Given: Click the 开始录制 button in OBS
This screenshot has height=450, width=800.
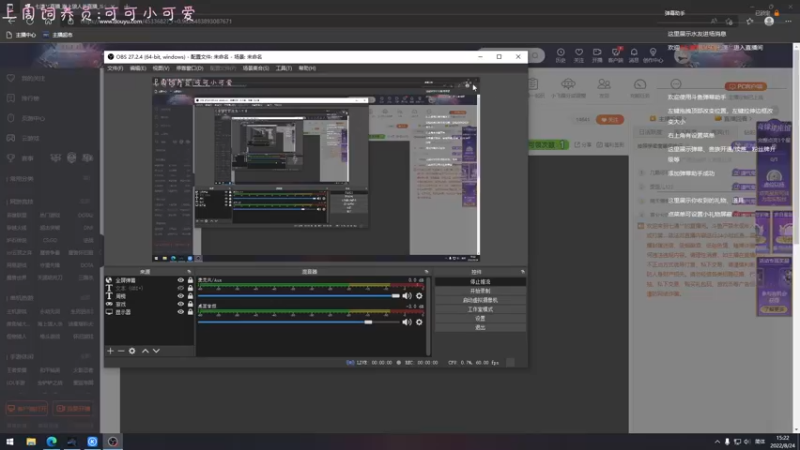Looking at the screenshot, I should click(480, 291).
